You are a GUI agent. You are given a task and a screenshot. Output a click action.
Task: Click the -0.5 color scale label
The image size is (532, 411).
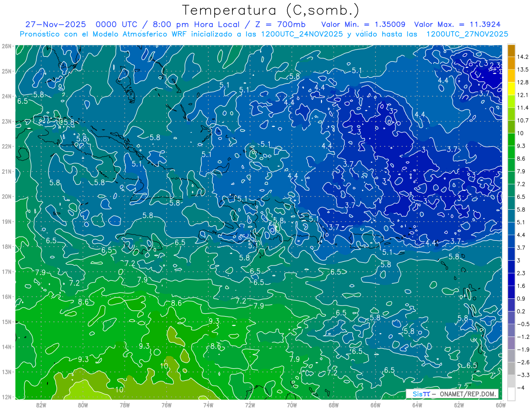tap(523, 324)
